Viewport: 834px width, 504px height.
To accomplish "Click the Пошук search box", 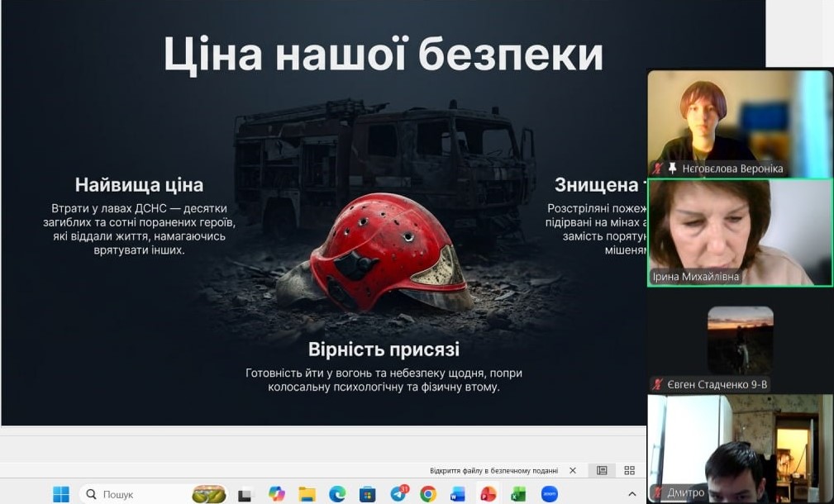I will (x=153, y=494).
